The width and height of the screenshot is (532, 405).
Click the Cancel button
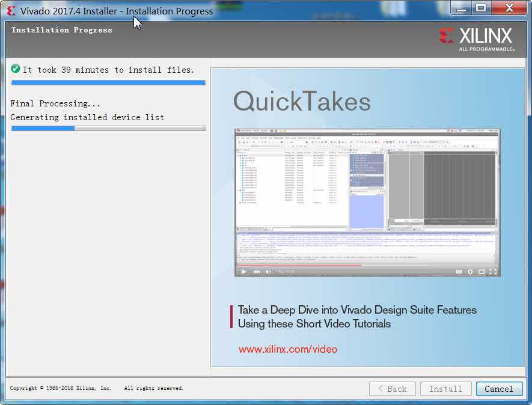499,389
